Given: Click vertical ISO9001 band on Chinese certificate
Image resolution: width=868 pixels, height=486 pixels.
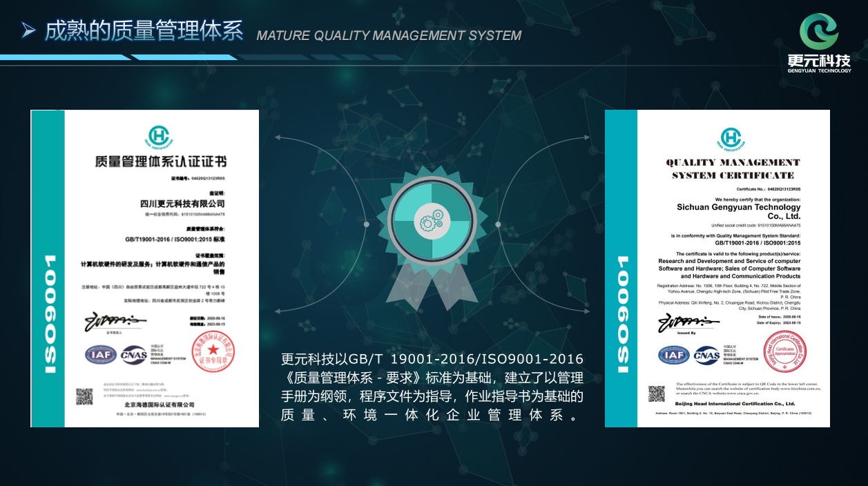Looking at the screenshot, I should [48, 268].
